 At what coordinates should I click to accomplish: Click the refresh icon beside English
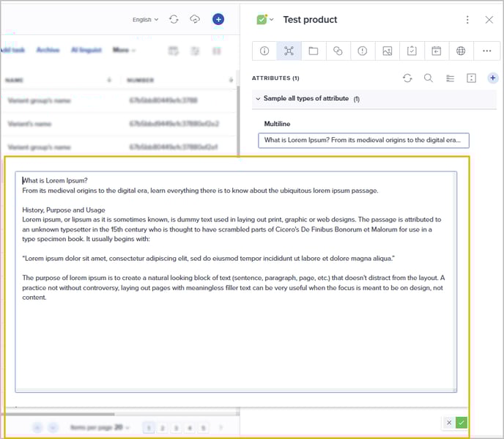point(174,19)
